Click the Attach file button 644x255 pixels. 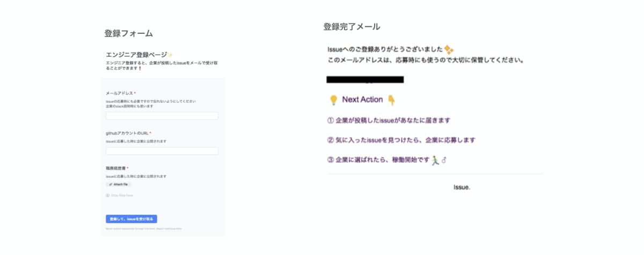tap(119, 184)
